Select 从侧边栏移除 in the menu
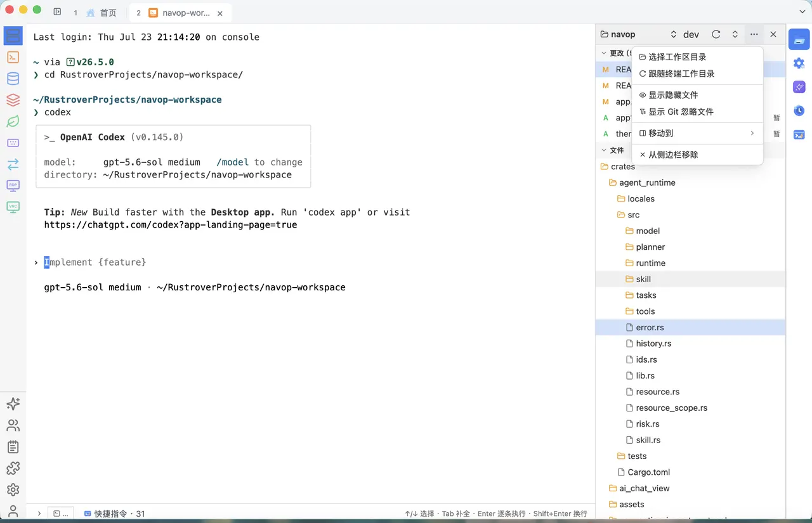Screen dimensions: 812x523 point(698,155)
